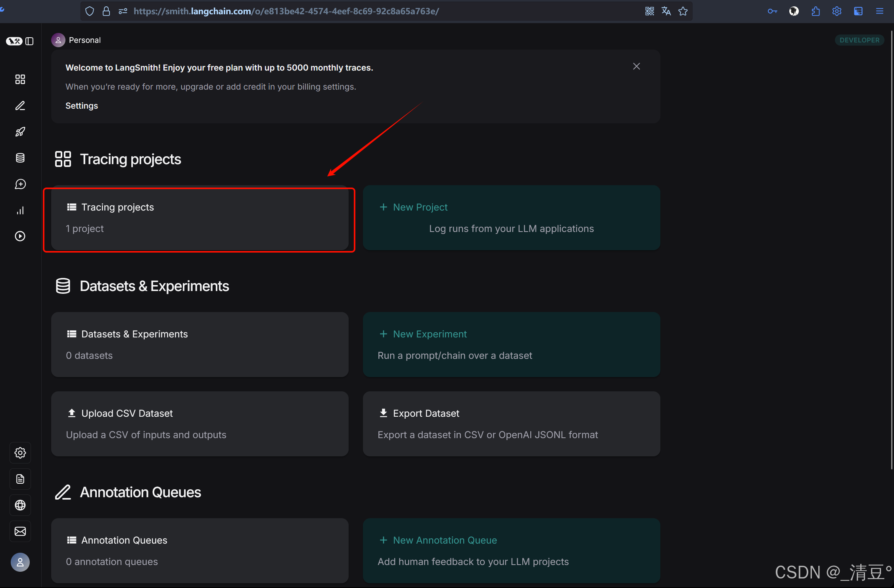The width and height of the screenshot is (894, 588).
Task: Open Settings gear icon in sidebar
Action: pos(20,453)
